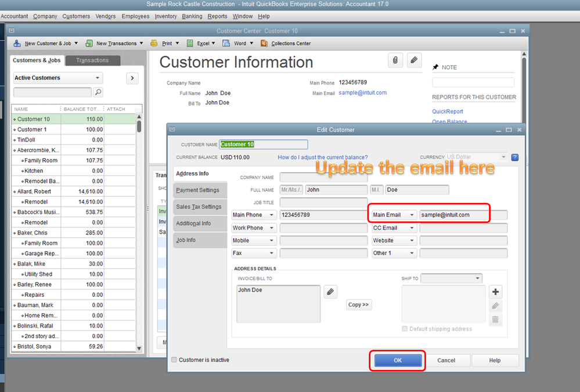This screenshot has width=580, height=392.
Task: Open the Customers menu
Action: pyautogui.click(x=76, y=16)
